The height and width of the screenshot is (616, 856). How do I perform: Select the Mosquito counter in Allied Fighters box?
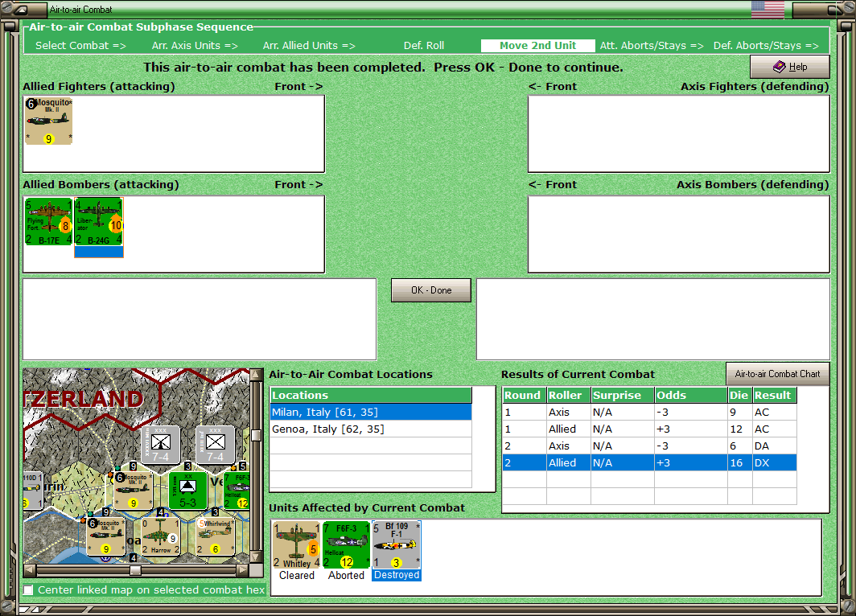coord(48,121)
